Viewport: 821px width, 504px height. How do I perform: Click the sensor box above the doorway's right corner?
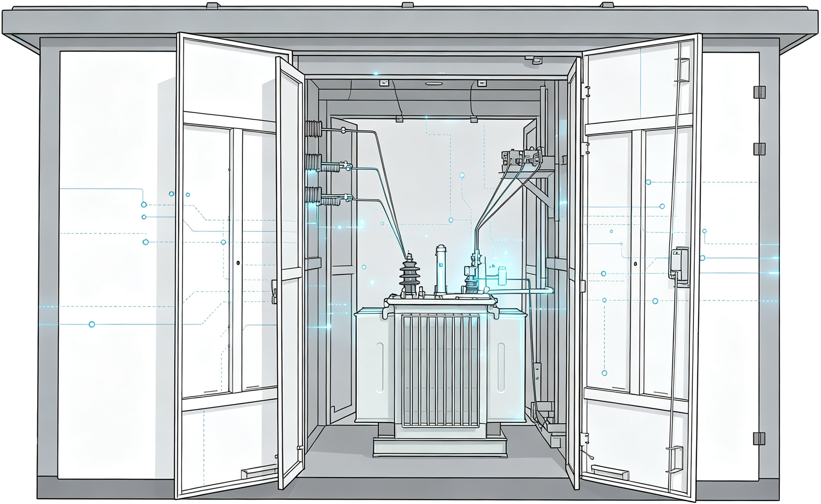(x=536, y=61)
